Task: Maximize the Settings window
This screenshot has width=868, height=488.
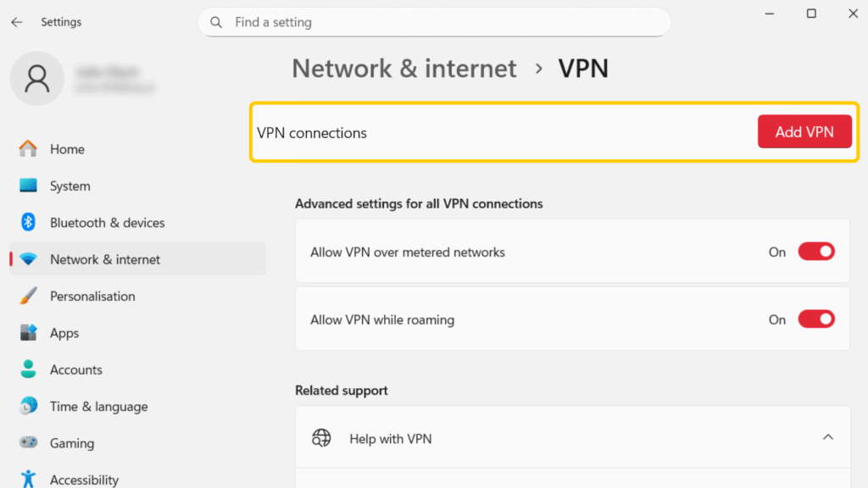Action: [811, 14]
